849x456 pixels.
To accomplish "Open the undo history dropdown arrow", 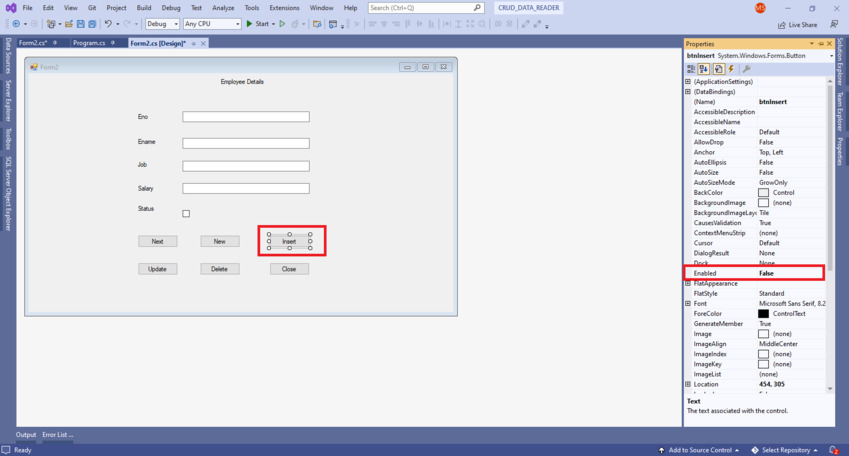I will point(117,24).
